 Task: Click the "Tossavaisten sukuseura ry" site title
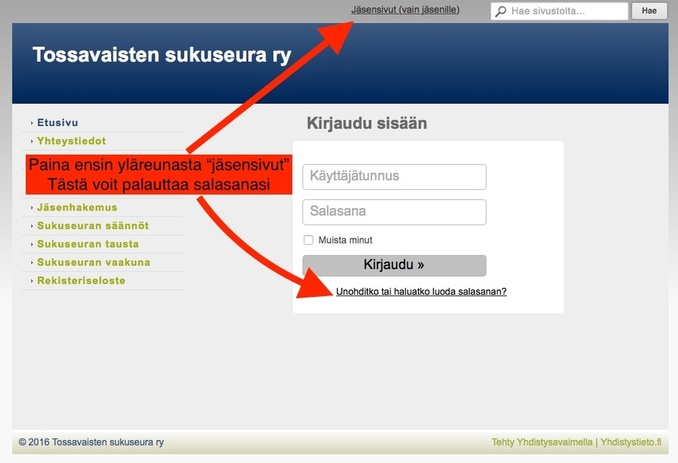click(162, 55)
